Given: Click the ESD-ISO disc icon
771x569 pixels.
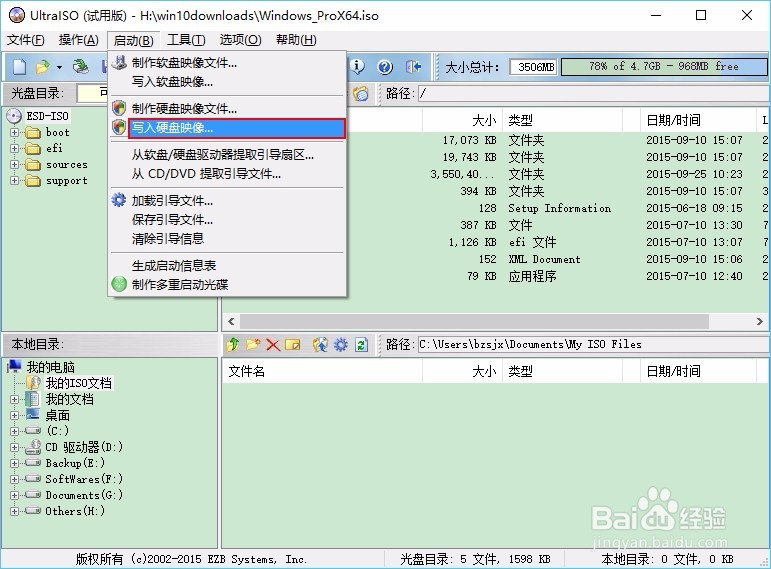Looking at the screenshot, I should 14,117.
